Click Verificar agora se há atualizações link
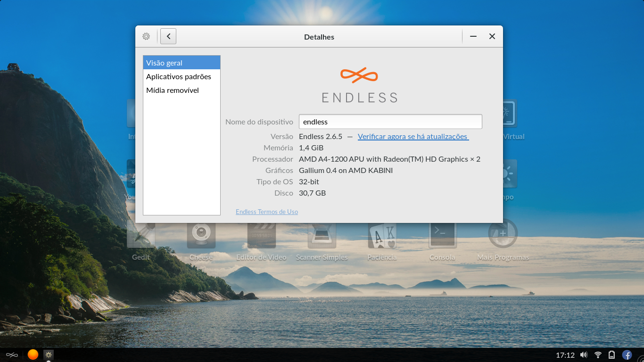Screen dimensions: 644x362 (x=413, y=137)
